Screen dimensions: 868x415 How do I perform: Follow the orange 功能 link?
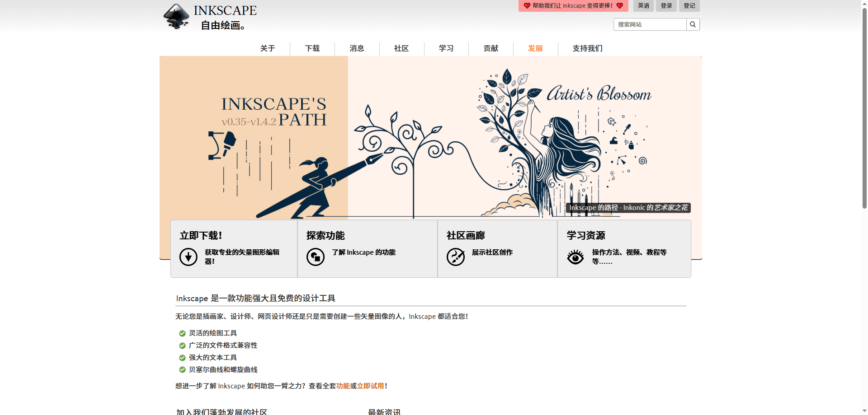(x=343, y=386)
